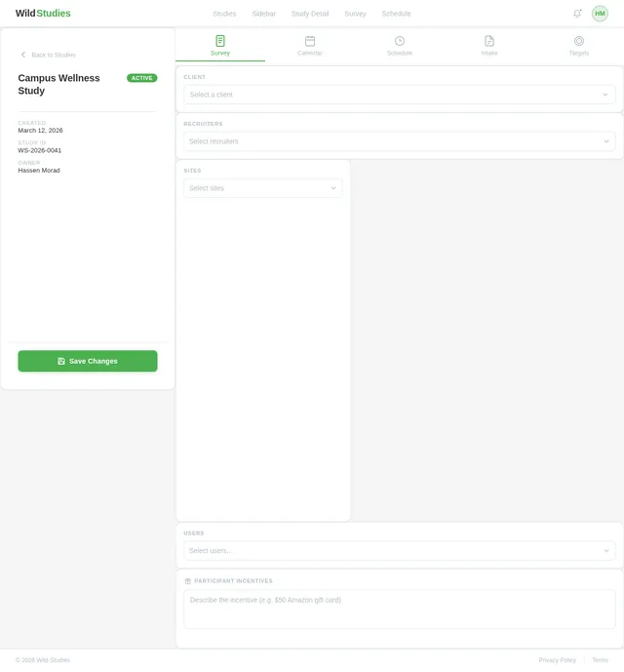Viewport: 624px width, 672px height.
Task: Focus the participant incentives text area
Action: tap(400, 609)
